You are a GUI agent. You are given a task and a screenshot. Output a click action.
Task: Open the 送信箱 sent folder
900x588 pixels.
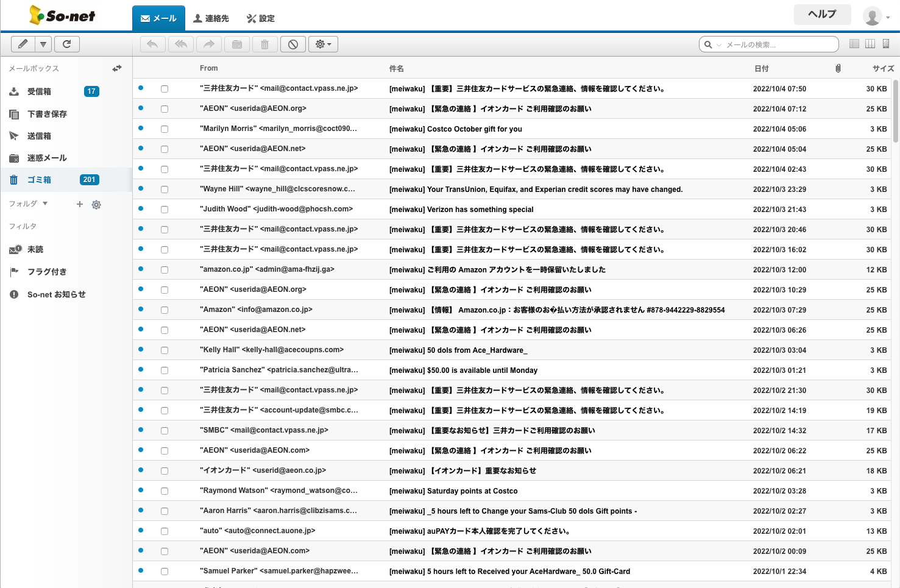click(x=66, y=136)
